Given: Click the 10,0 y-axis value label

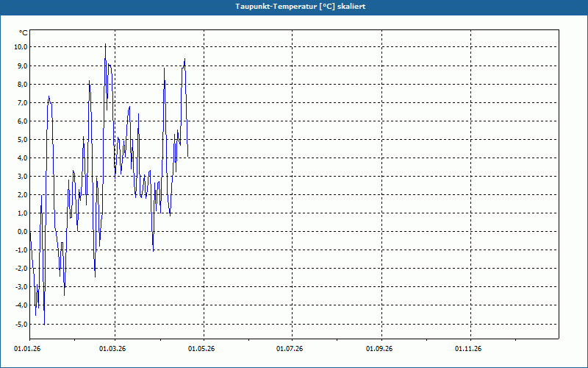Looking at the screenshot, I should click(x=21, y=47).
